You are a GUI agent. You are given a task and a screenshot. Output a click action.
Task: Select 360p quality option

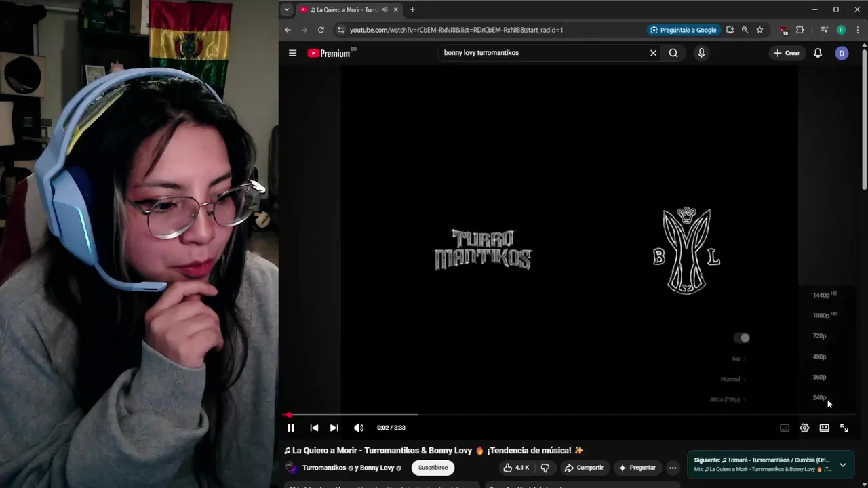pos(820,377)
